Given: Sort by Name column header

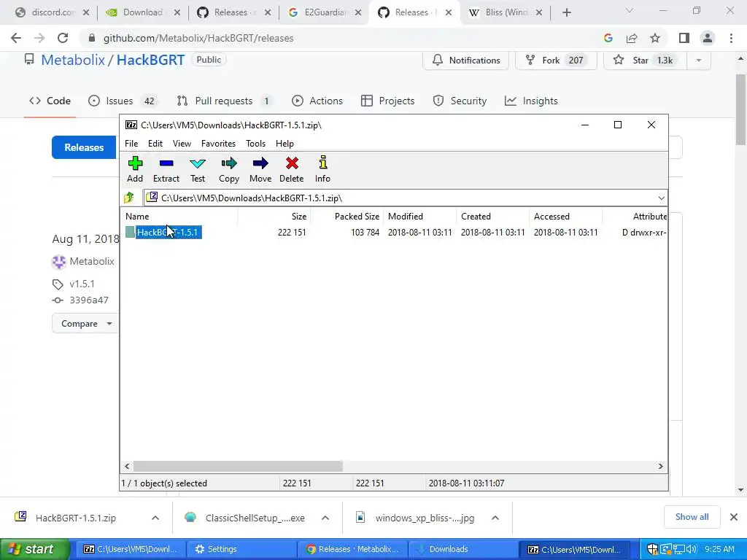Looking at the screenshot, I should click(x=180, y=216).
